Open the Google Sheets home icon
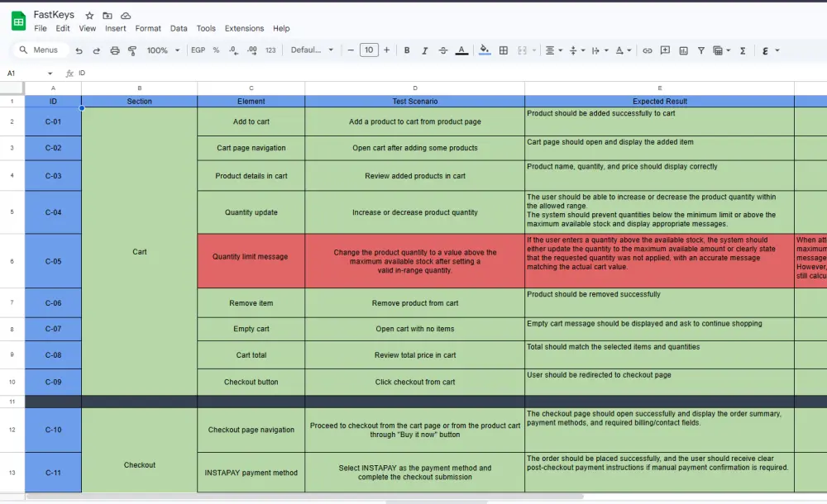 click(x=18, y=21)
